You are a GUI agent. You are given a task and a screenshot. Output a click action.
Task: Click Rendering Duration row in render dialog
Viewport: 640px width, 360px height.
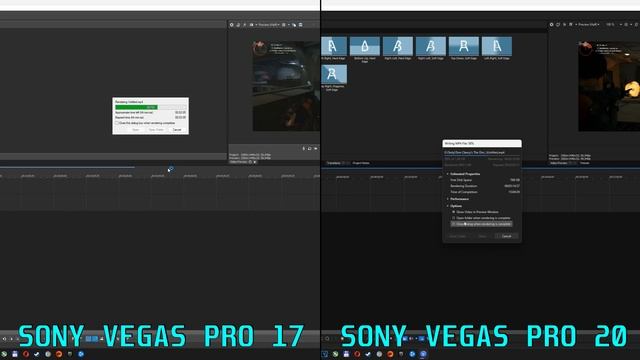(484, 186)
